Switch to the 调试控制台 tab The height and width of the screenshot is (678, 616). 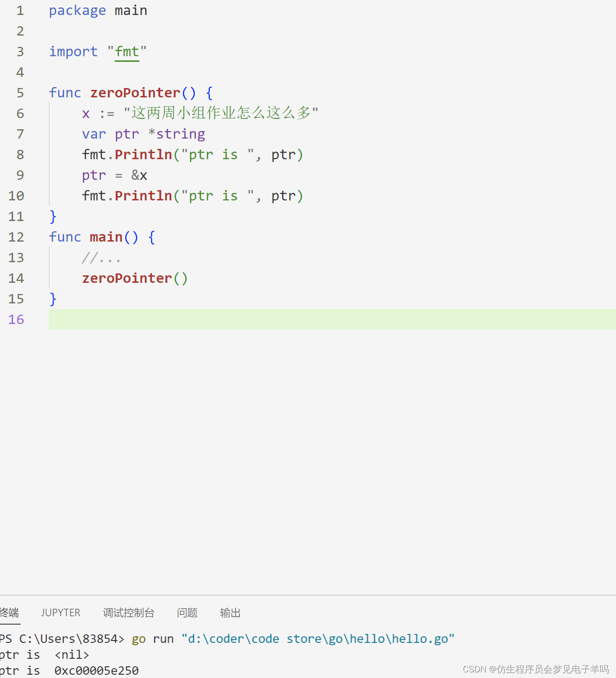tap(129, 612)
